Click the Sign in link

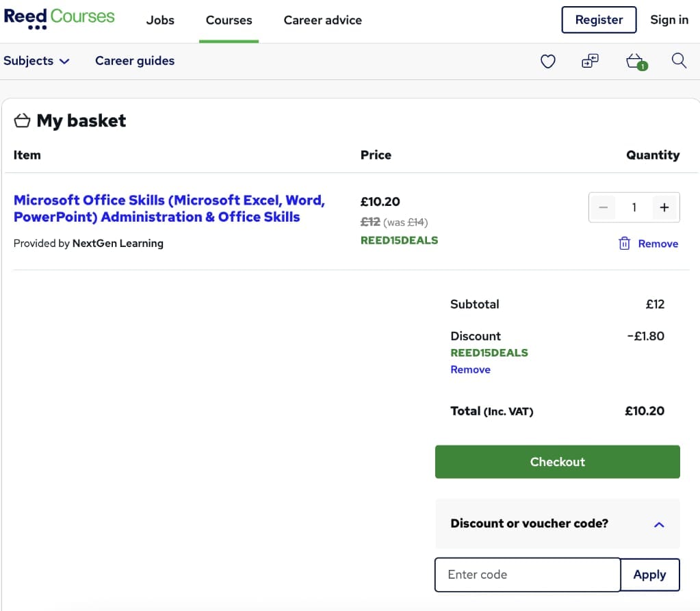[x=669, y=20]
